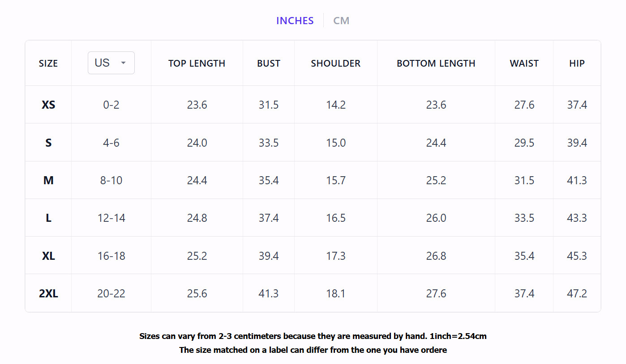Open the US size region dropdown

tap(111, 63)
